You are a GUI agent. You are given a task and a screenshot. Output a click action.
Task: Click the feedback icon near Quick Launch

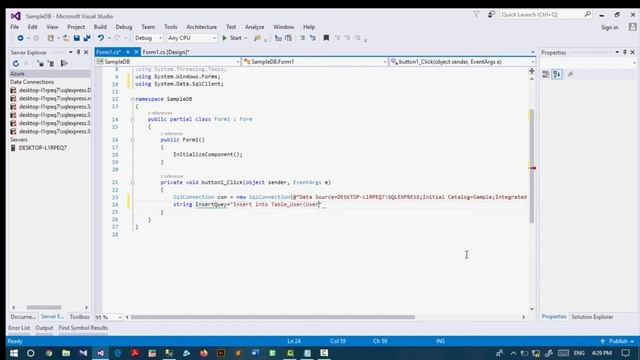[491, 15]
